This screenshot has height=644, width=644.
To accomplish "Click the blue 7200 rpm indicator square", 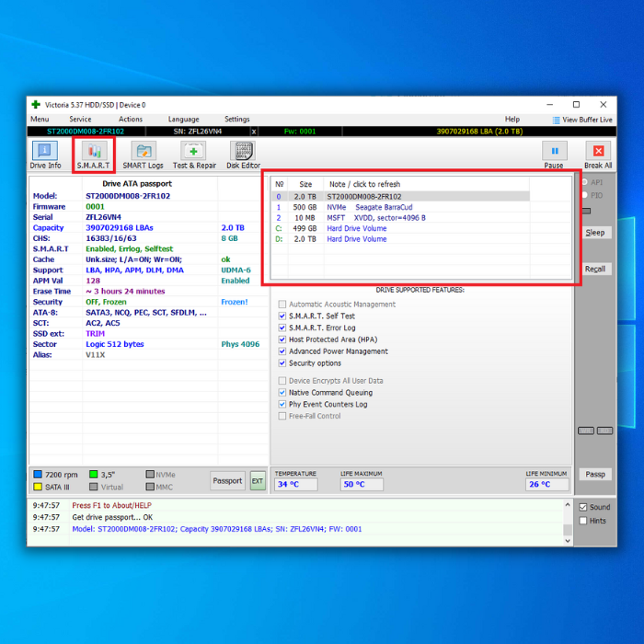I will click(x=38, y=475).
